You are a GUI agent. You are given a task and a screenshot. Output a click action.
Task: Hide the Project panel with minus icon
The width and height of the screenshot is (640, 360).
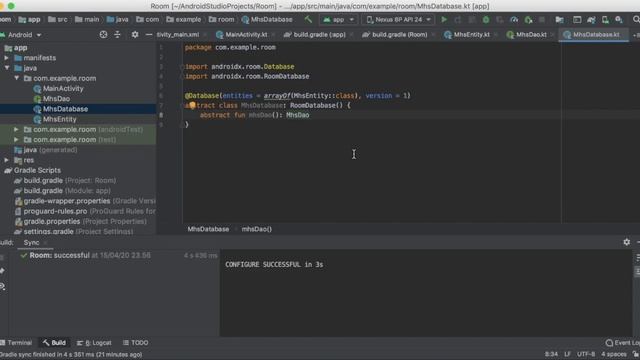149,35
